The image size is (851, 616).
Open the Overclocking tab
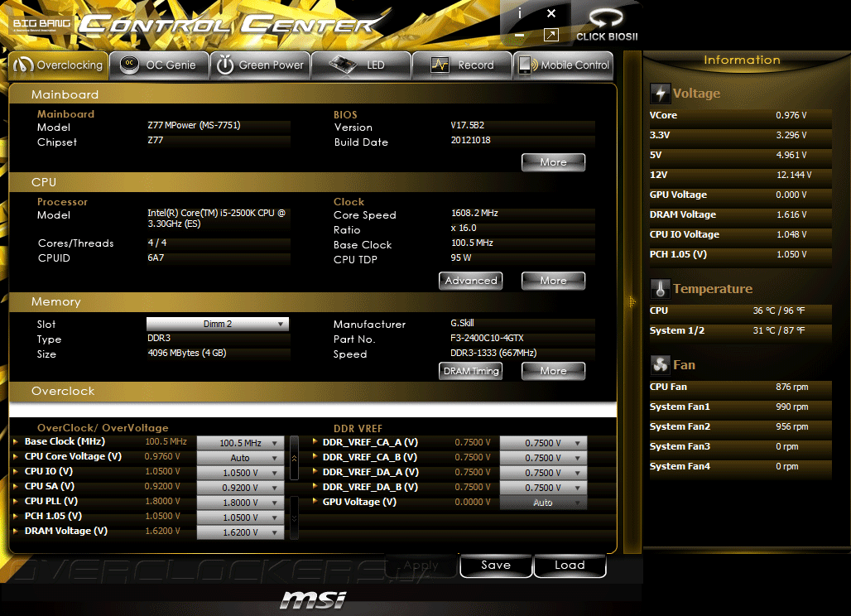pyautogui.click(x=59, y=65)
